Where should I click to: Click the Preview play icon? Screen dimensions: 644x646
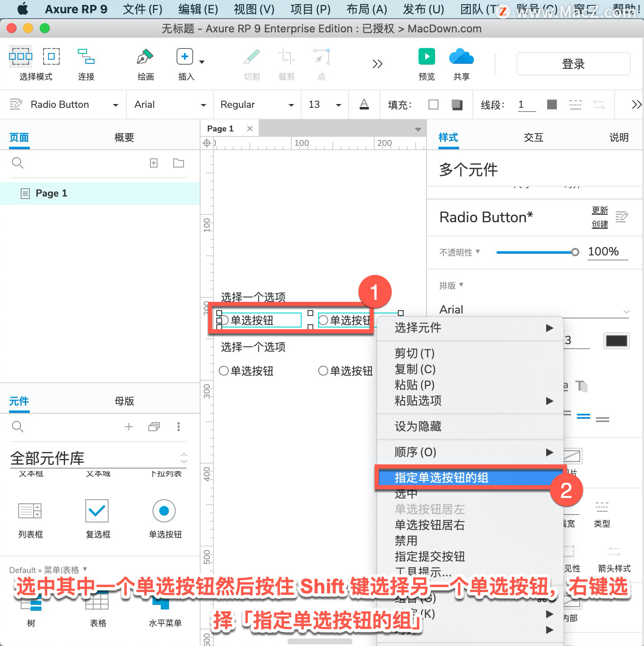pyautogui.click(x=427, y=56)
